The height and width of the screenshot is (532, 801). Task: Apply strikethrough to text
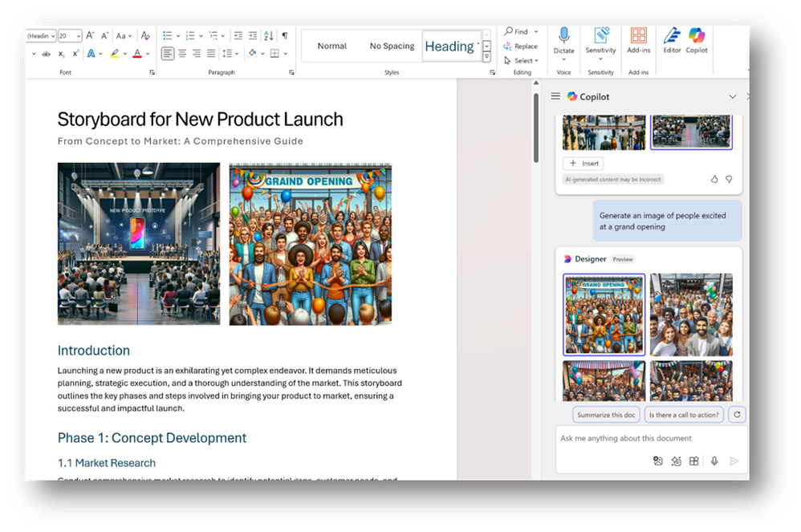[x=46, y=54]
